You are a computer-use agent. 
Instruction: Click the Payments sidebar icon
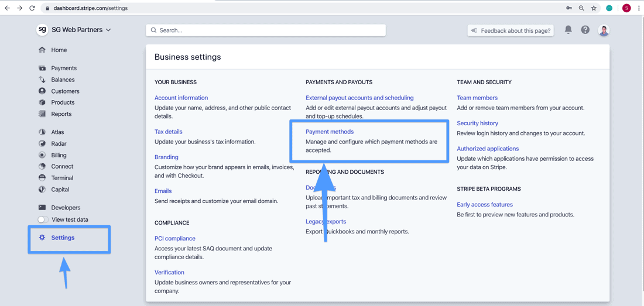click(x=42, y=68)
